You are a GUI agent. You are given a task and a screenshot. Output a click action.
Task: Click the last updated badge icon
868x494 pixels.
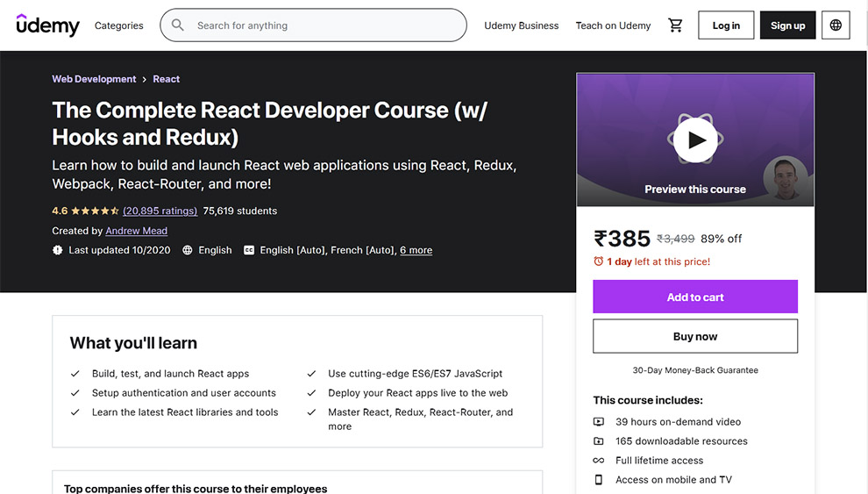pos(58,250)
